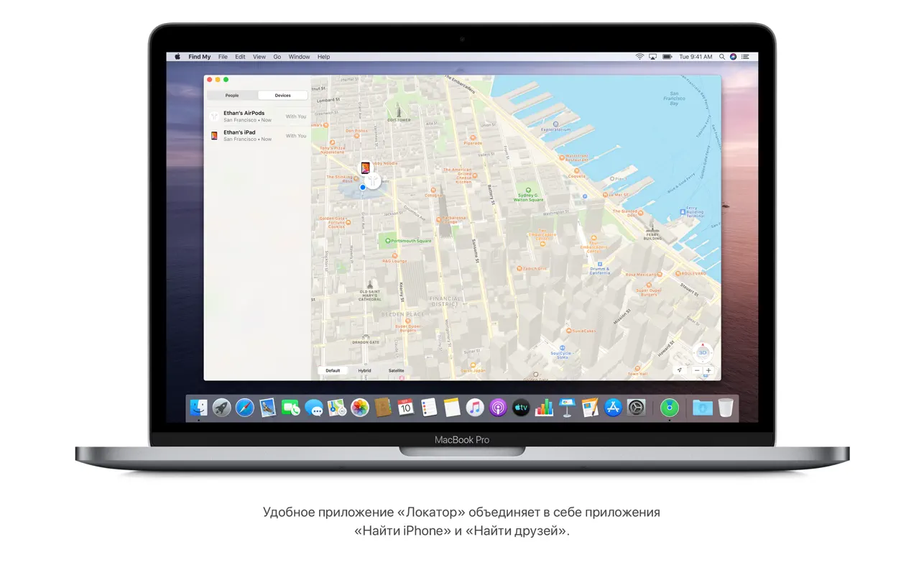Image resolution: width=924 pixels, height=578 pixels.
Task: Open Finder from the Dock
Action: pos(199,408)
